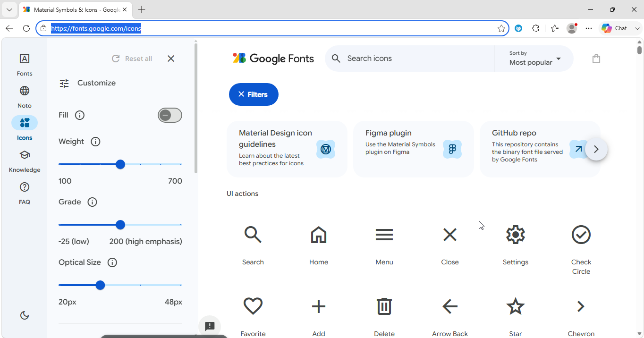Expand the Copilot Chat chevron
Image resolution: width=644 pixels, height=338 pixels.
point(637,28)
